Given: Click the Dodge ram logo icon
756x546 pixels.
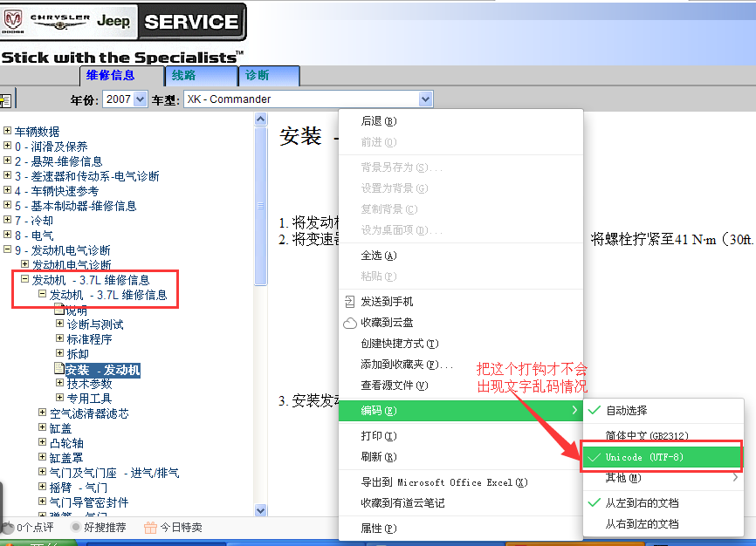Looking at the screenshot, I should tap(12, 20).
